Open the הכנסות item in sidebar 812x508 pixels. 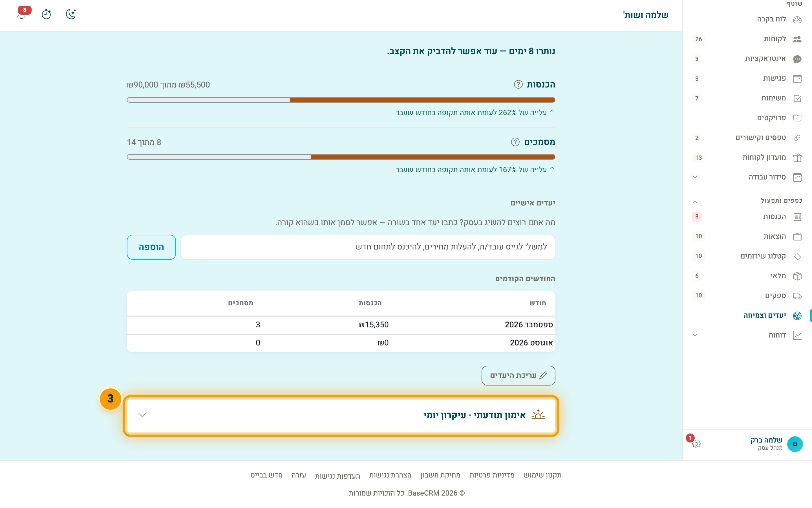pyautogui.click(x=747, y=217)
